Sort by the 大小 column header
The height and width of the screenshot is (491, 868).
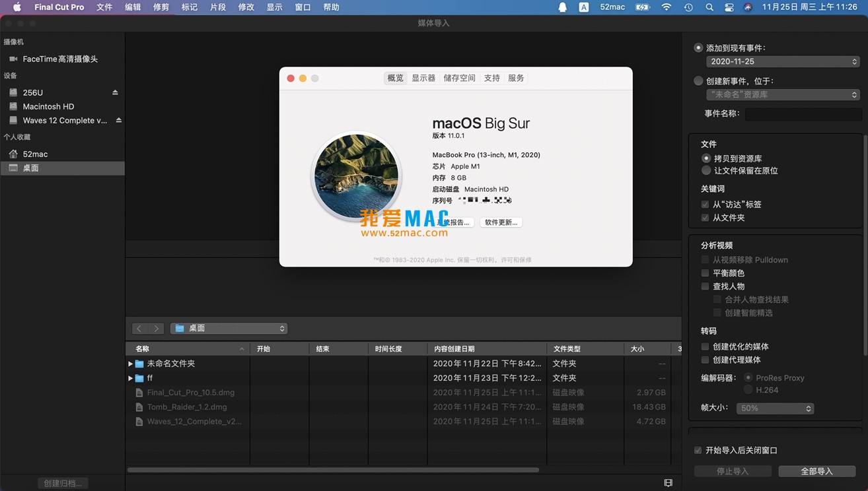(647, 348)
